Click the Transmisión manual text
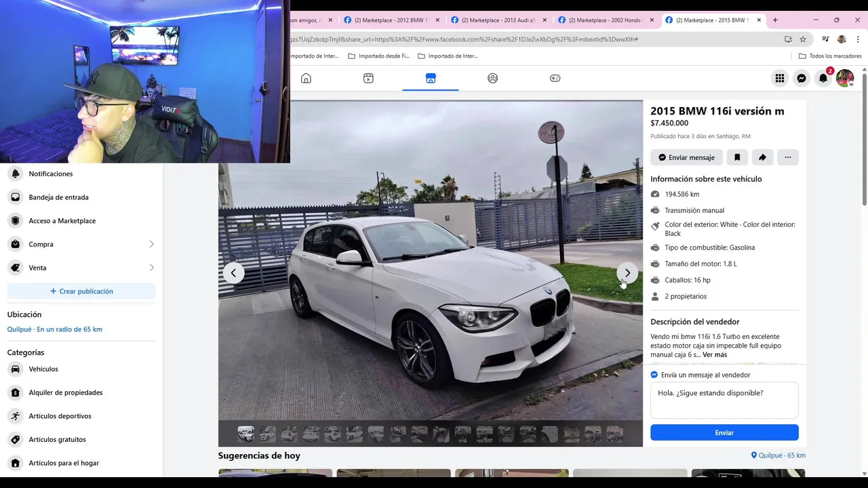 (x=694, y=211)
